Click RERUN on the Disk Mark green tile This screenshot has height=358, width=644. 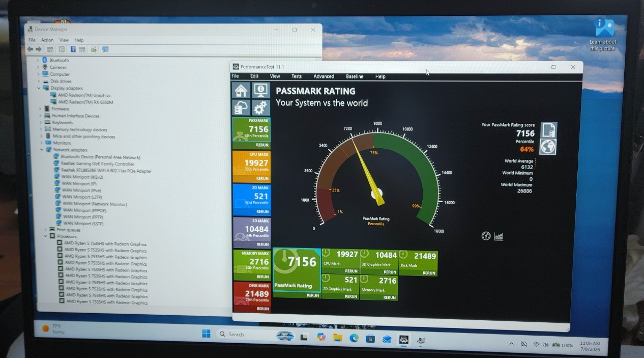429,273
